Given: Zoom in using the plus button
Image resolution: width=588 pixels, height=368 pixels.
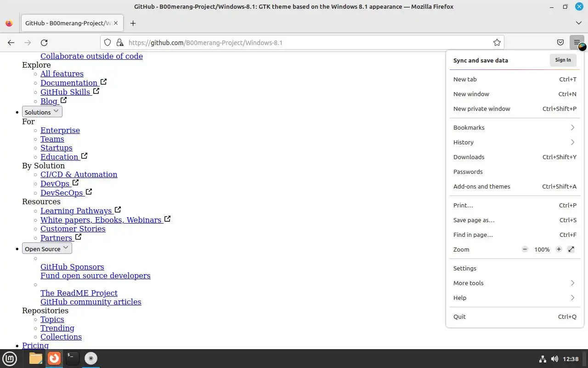Looking at the screenshot, I should coord(559,249).
